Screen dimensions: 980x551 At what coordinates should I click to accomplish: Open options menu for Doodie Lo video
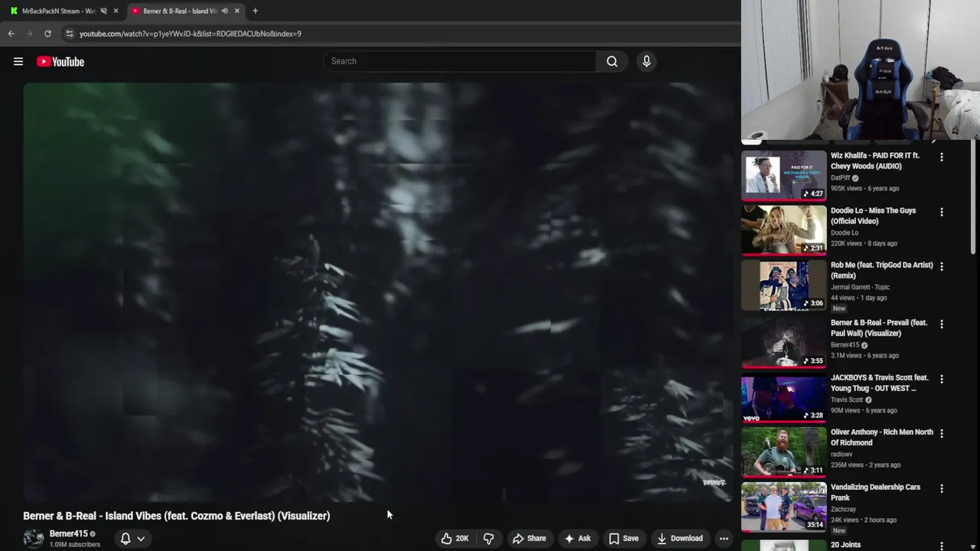click(942, 212)
